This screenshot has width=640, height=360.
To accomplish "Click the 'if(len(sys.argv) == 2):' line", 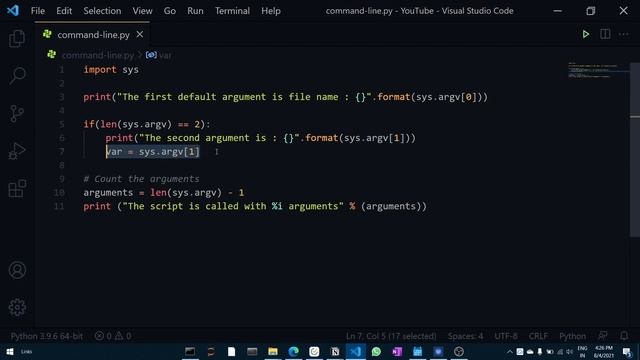I will click(x=147, y=124).
